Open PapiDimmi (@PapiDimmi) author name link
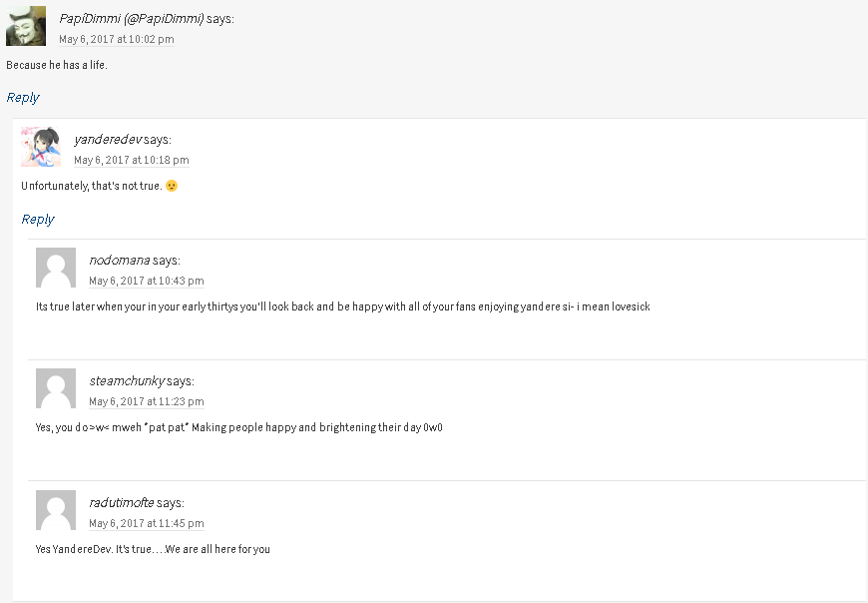 pos(132,18)
